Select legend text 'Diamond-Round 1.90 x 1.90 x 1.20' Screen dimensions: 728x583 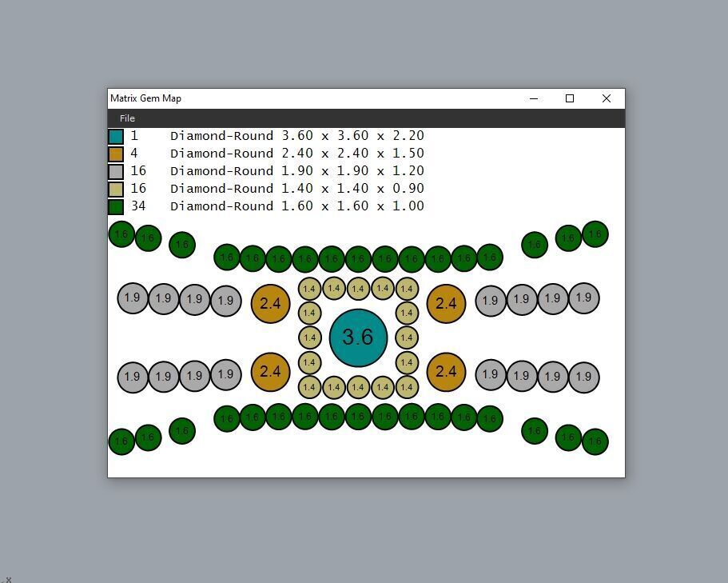[x=297, y=171]
